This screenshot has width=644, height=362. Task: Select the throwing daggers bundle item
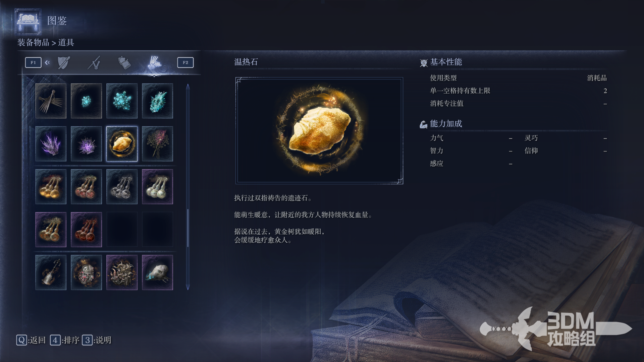tap(51, 101)
